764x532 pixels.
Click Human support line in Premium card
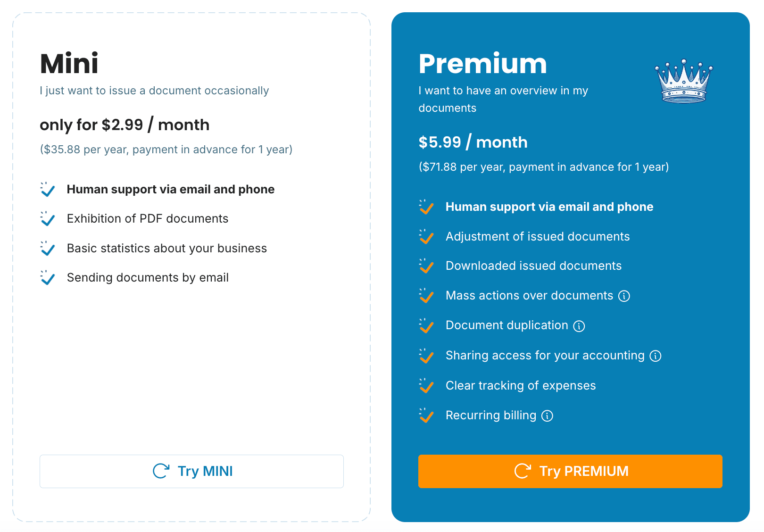(x=549, y=207)
